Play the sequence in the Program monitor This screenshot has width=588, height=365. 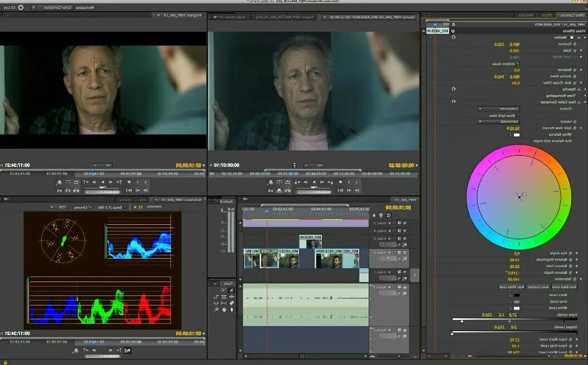[x=103, y=182]
